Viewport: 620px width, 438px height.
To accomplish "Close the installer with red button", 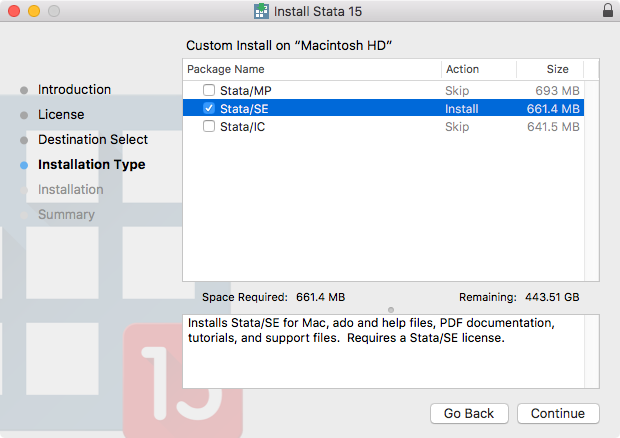I will (x=14, y=11).
